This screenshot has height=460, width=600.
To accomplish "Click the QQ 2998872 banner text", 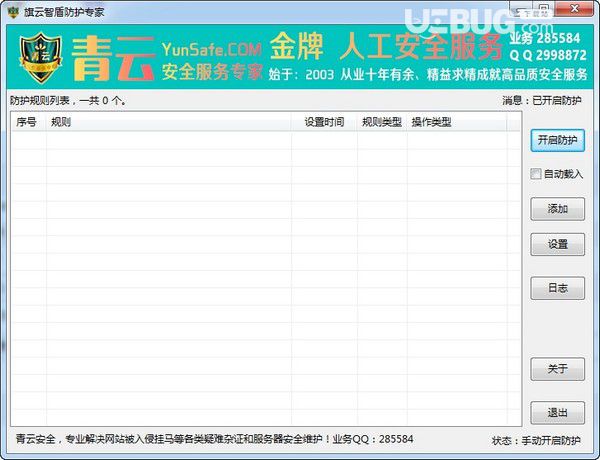I will pyautogui.click(x=548, y=55).
